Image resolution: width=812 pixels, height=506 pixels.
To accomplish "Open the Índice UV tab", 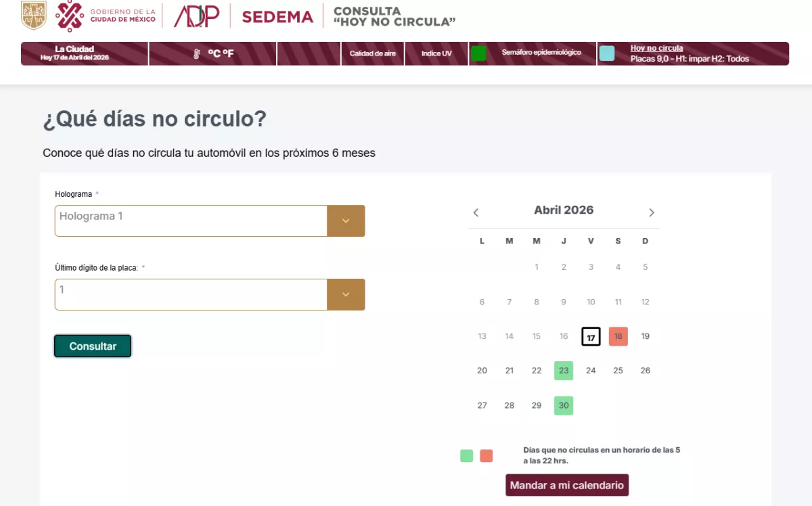I will click(436, 53).
